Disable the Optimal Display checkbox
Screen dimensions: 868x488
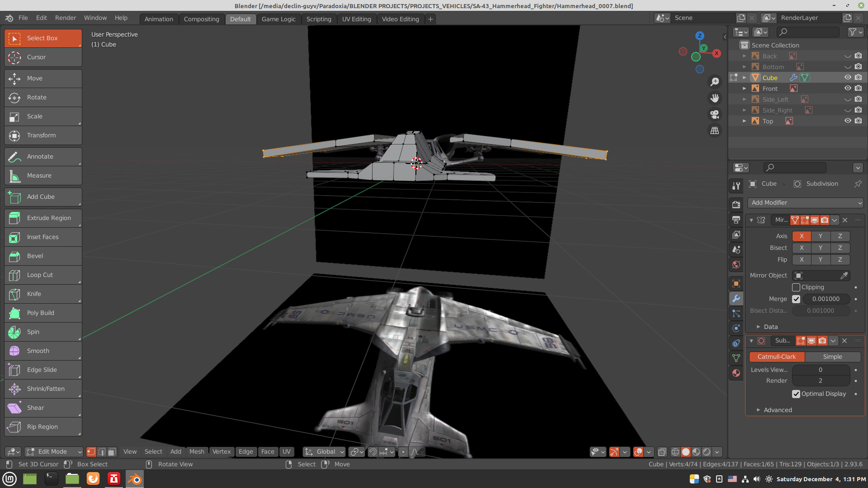[x=796, y=394]
